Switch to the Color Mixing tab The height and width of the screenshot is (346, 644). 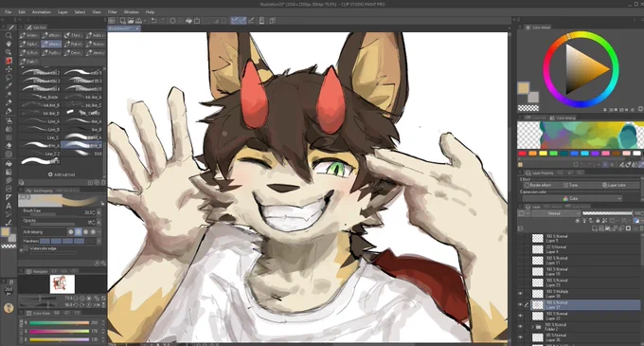click(563, 118)
